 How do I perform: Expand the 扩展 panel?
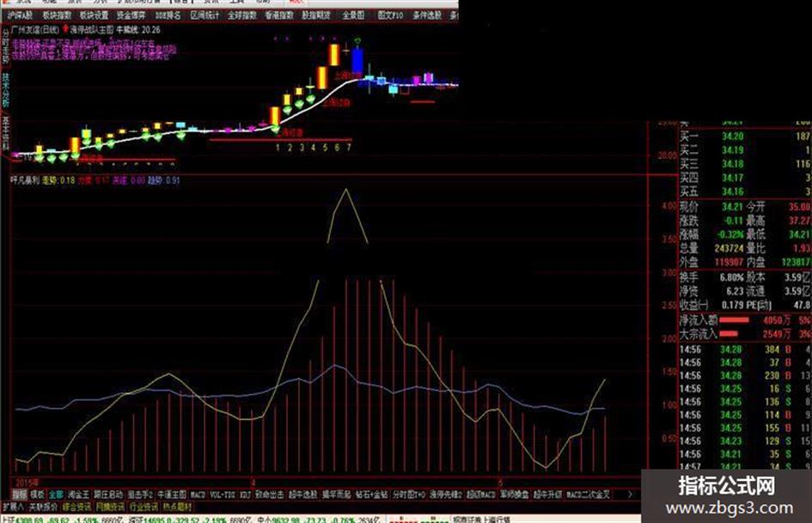coord(12,507)
